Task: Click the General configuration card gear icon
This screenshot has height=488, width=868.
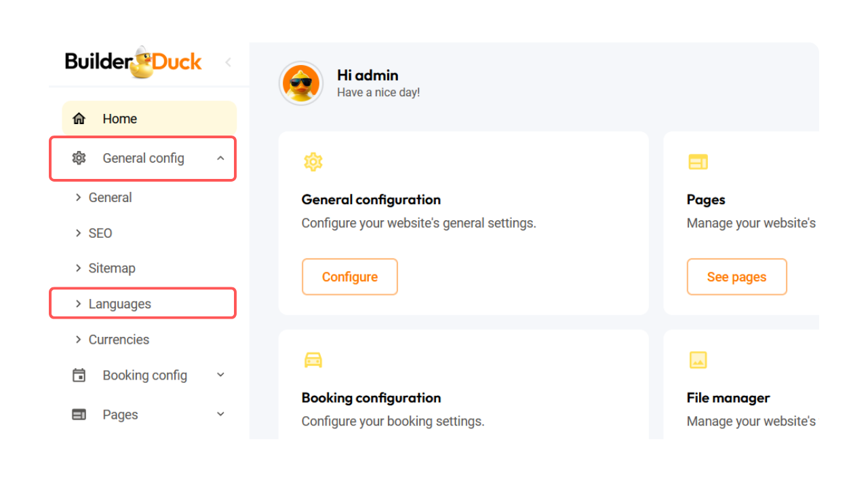Action: click(x=313, y=161)
